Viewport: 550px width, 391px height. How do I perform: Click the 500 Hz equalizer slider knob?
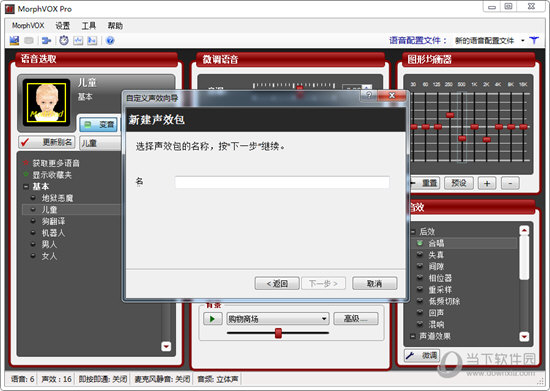462,139
